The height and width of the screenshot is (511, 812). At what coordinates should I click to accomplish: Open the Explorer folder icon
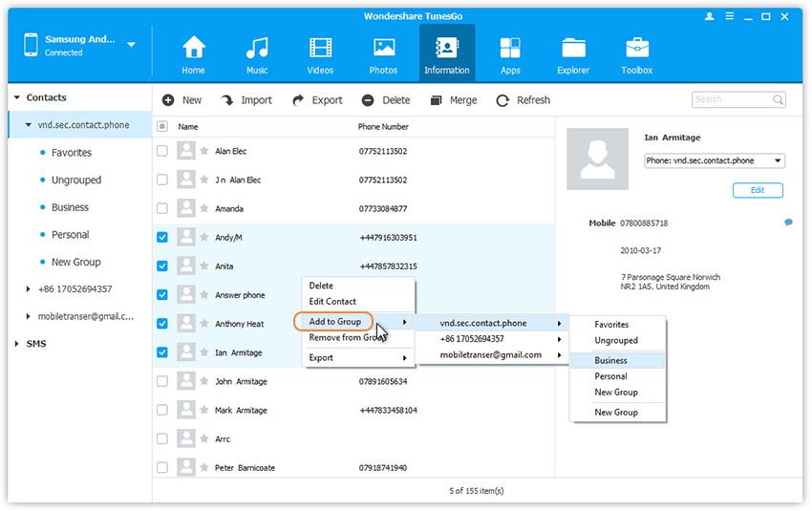tap(573, 48)
